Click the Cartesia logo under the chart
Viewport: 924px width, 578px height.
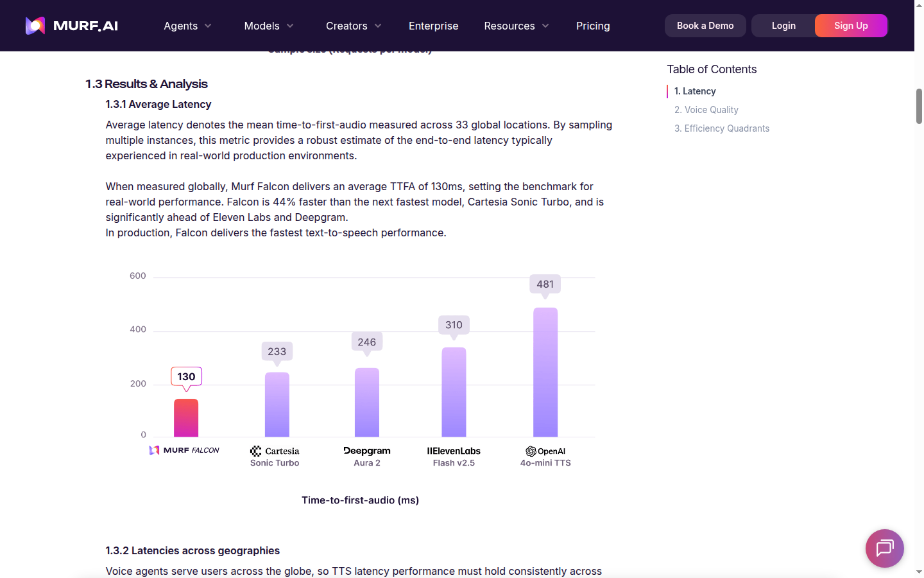click(275, 451)
